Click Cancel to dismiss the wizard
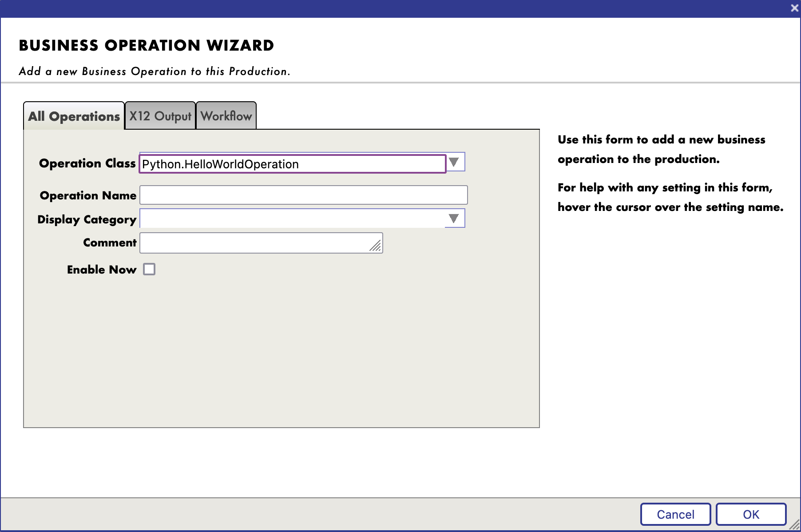Image resolution: width=801 pixels, height=532 pixels. [675, 514]
